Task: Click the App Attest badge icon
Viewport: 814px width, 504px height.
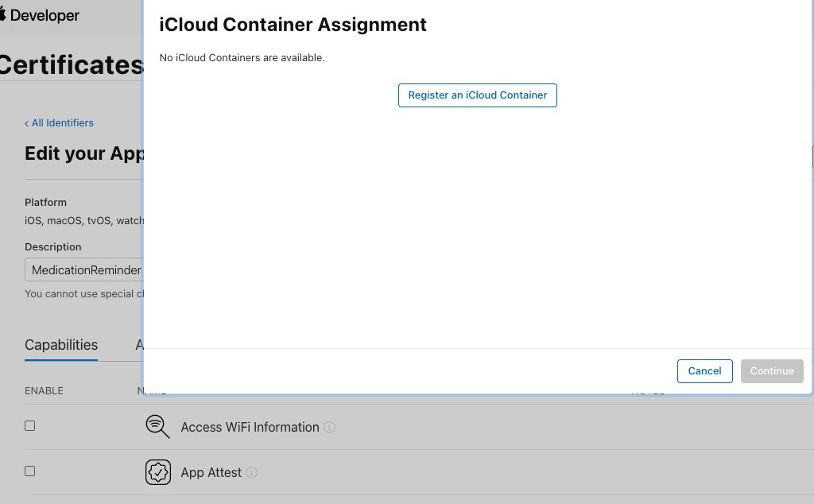Action: pyautogui.click(x=157, y=471)
